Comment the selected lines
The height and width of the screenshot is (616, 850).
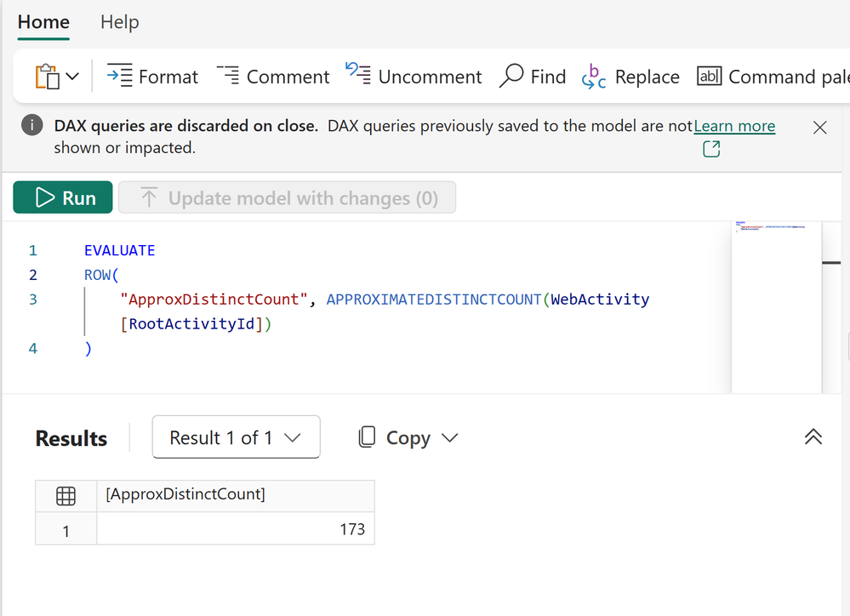point(273,77)
